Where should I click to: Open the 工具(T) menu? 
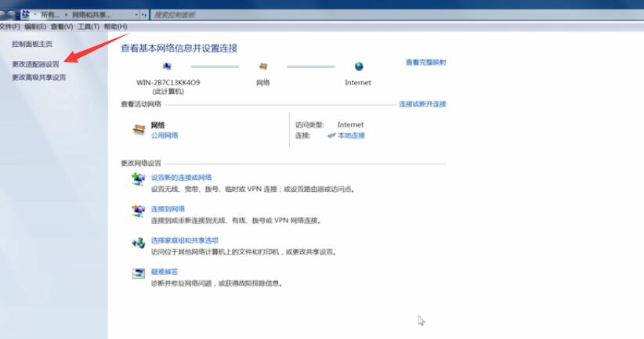tap(89, 27)
